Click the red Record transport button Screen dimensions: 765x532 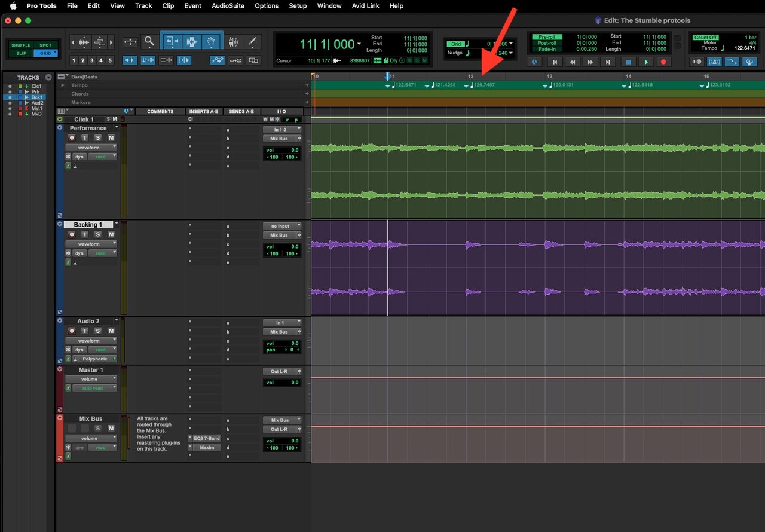[663, 62]
